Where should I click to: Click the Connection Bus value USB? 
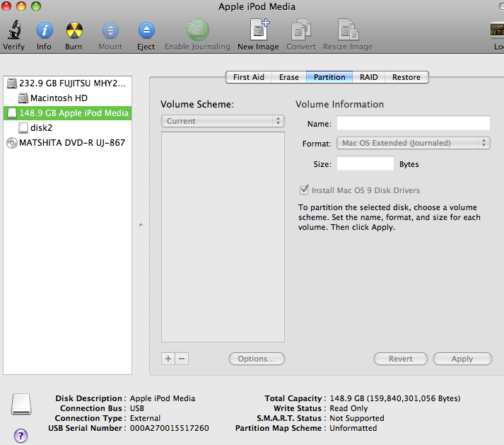click(137, 408)
